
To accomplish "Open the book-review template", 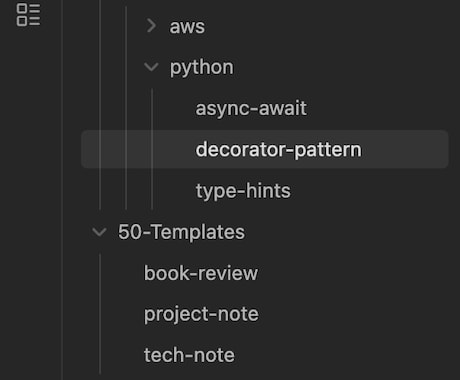I will (201, 273).
